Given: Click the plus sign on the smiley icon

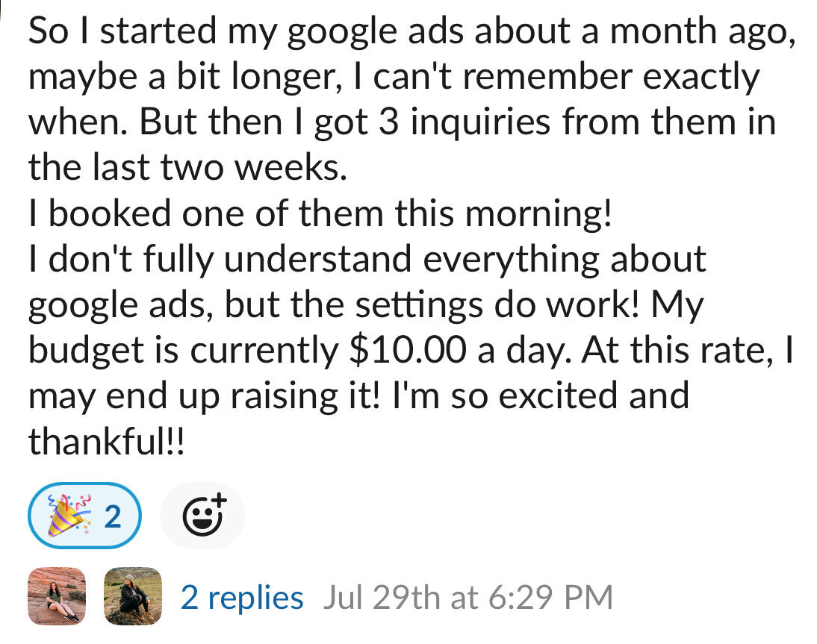Looking at the screenshot, I should pos(220,500).
